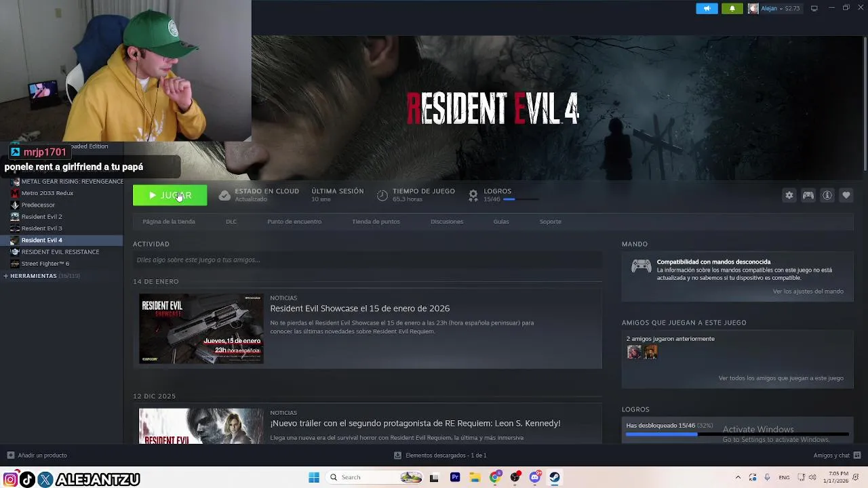Open the Resident Evil Showcase news thumbnail

tap(201, 329)
